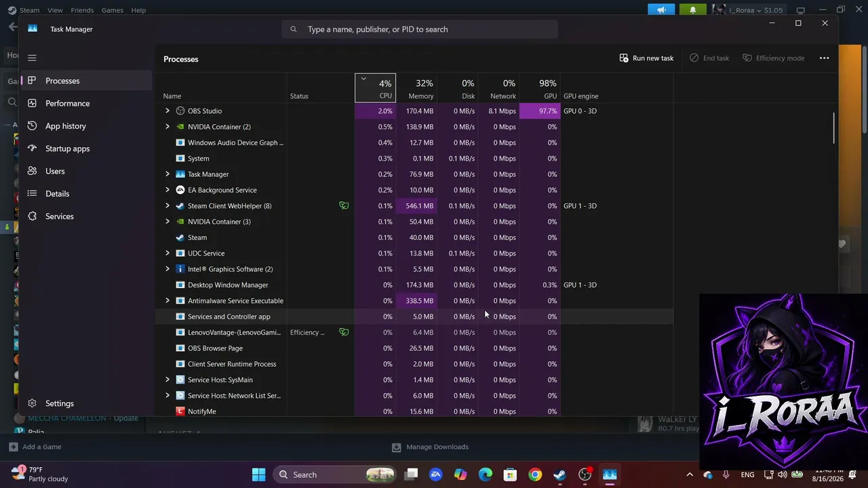Click the Run new task button
This screenshot has width=868, height=488.
point(646,58)
